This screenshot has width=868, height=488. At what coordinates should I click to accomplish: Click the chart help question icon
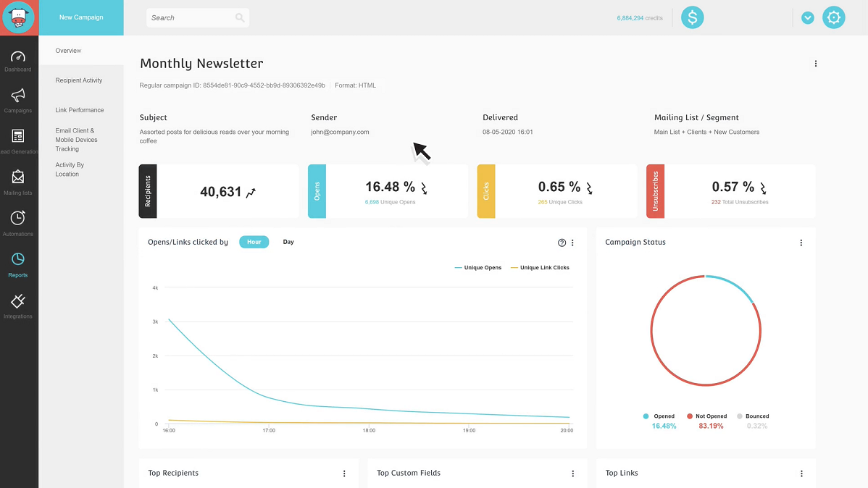click(562, 243)
